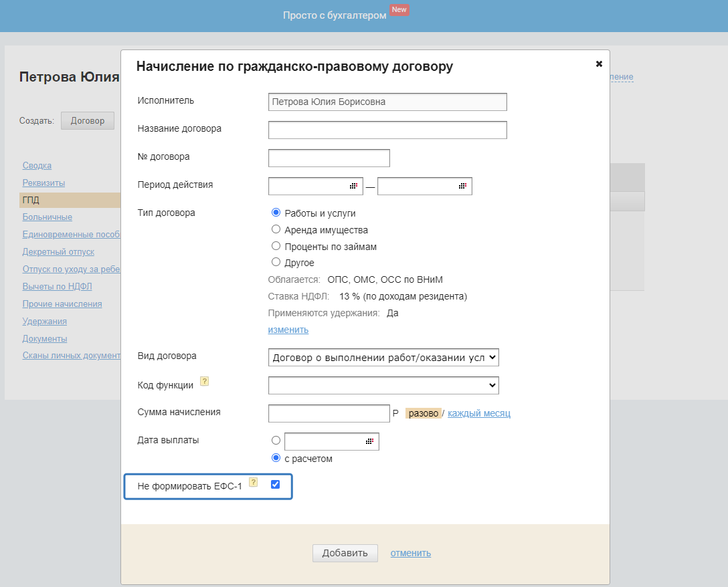
Task: Click the отменить link
Action: [411, 553]
